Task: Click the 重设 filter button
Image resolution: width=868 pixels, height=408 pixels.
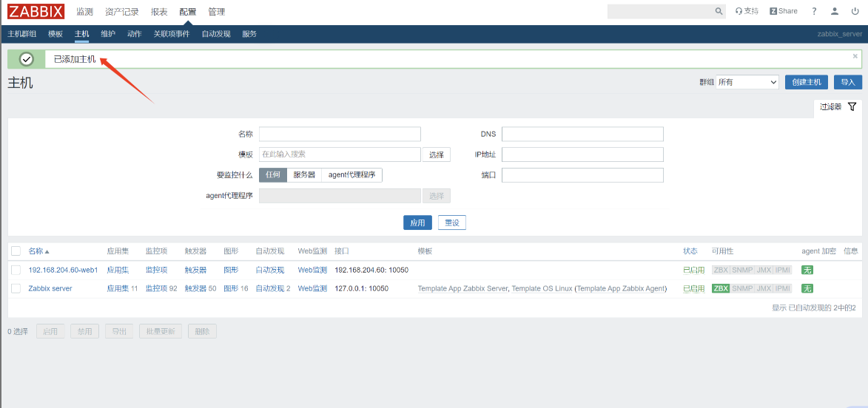Action: pos(451,222)
